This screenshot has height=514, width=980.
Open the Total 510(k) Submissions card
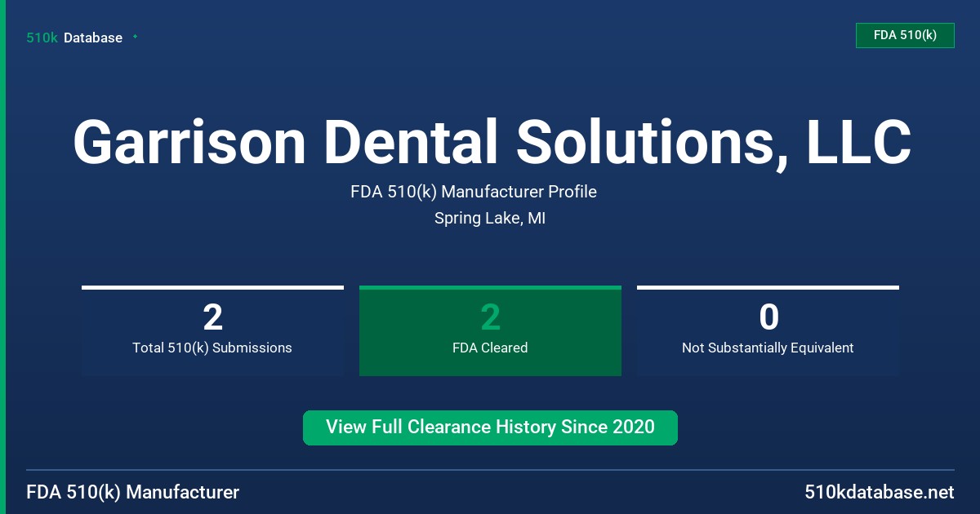point(212,331)
